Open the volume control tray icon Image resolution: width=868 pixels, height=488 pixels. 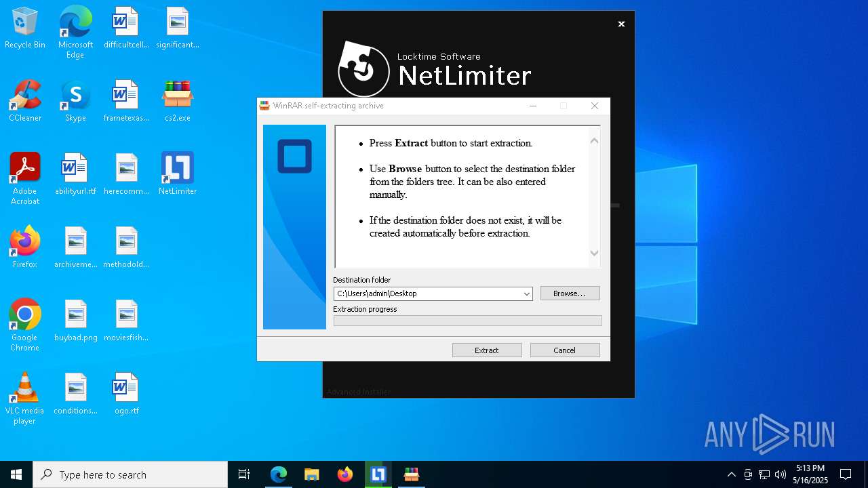(781, 474)
